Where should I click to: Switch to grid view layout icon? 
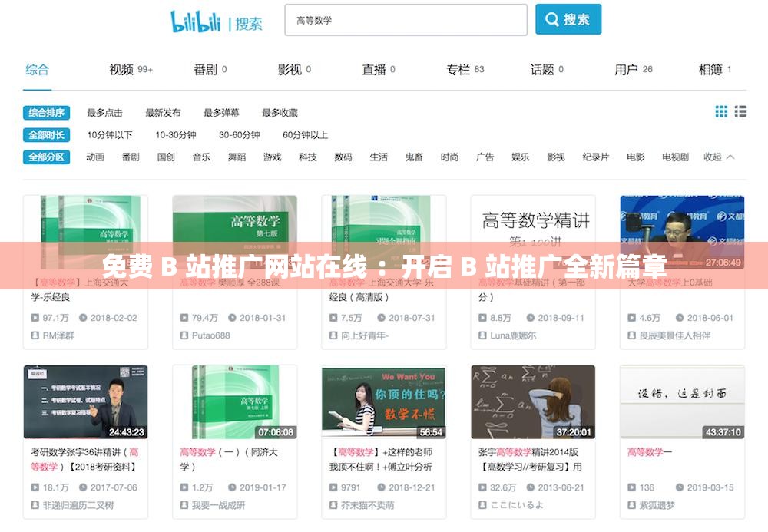(721, 111)
